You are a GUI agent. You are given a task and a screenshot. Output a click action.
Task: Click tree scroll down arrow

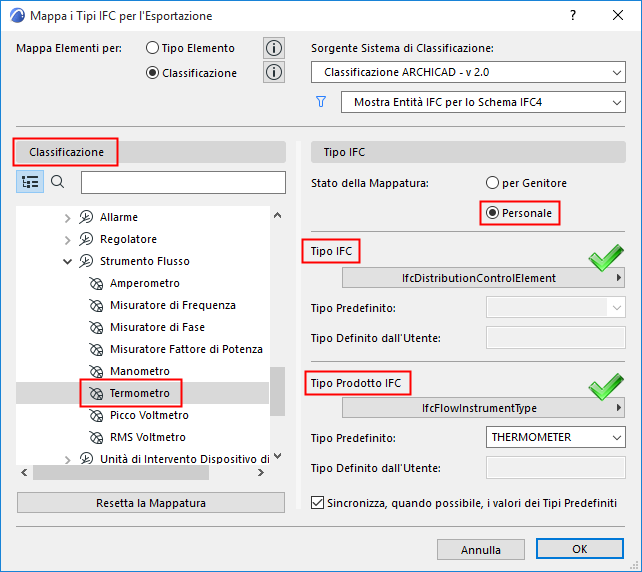click(278, 456)
